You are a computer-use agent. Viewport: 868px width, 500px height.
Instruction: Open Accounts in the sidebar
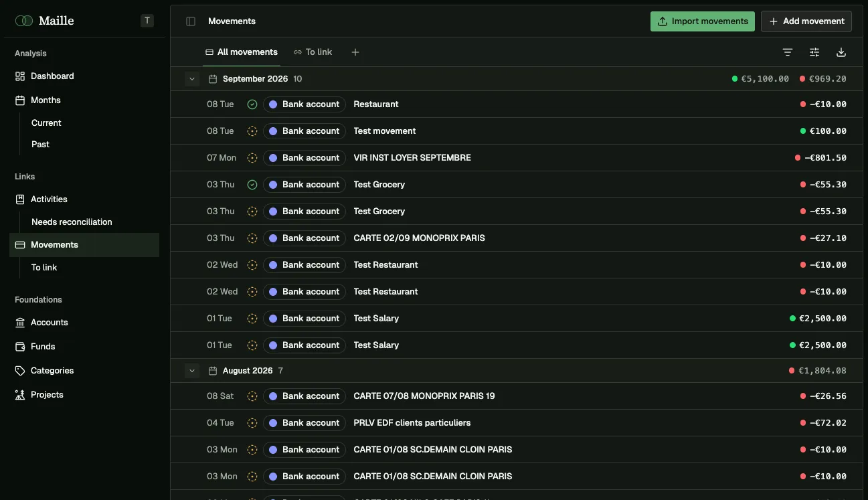pyautogui.click(x=84, y=323)
